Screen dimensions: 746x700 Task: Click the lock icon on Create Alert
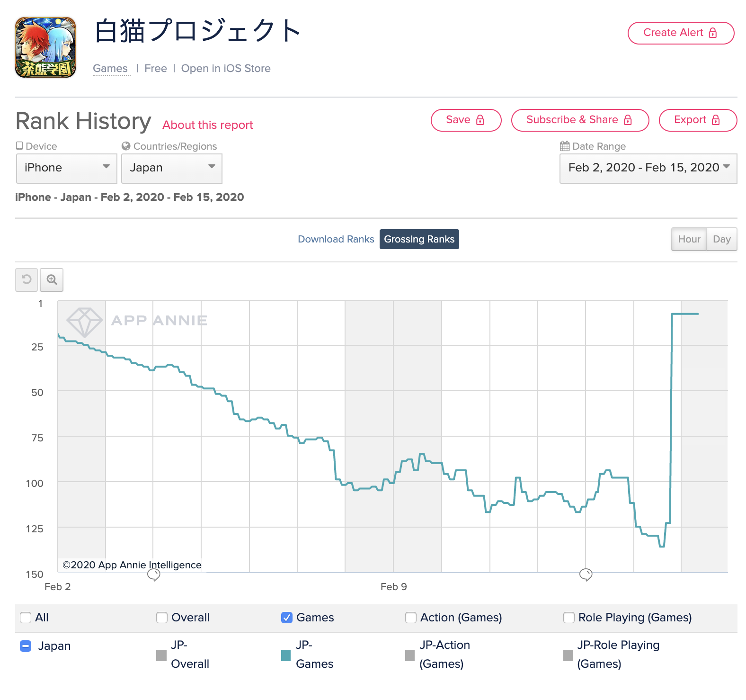tap(713, 33)
